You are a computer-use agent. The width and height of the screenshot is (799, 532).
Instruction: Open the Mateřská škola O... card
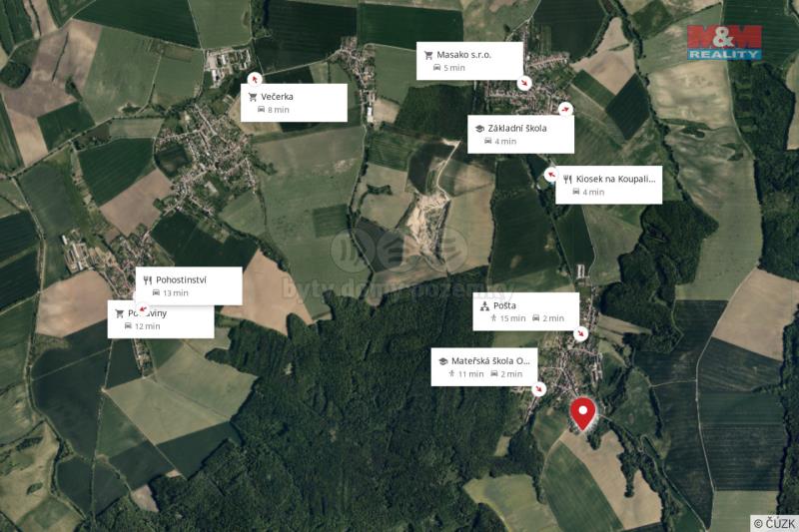pyautogui.click(x=484, y=367)
